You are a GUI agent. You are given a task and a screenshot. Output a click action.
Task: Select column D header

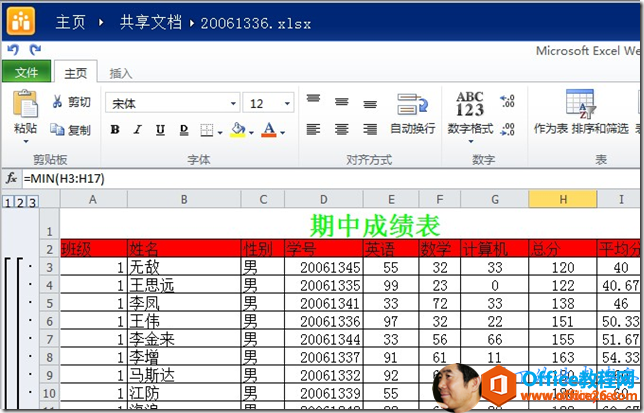point(324,200)
